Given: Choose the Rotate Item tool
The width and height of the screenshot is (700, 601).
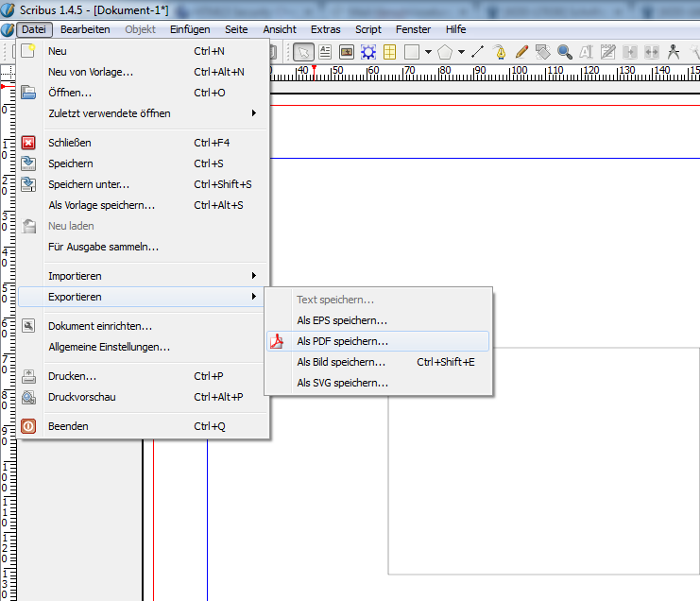Looking at the screenshot, I should (x=543, y=52).
